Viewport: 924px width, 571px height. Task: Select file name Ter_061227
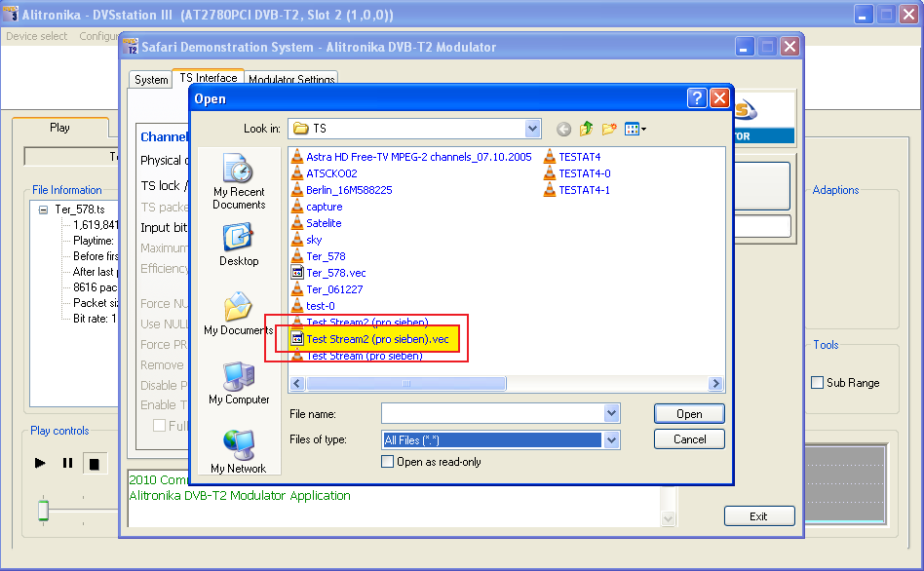pyautogui.click(x=334, y=289)
